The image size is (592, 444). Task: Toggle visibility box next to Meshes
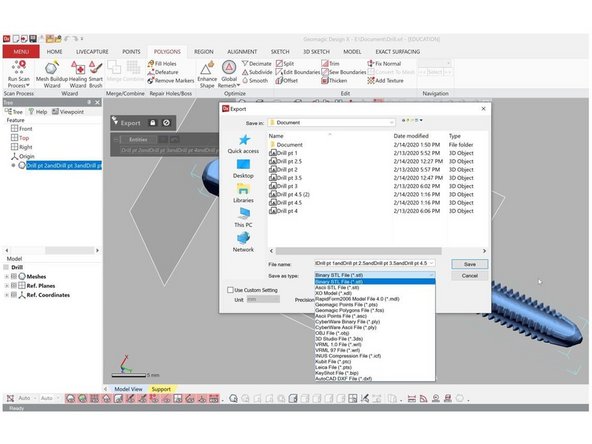point(14,276)
